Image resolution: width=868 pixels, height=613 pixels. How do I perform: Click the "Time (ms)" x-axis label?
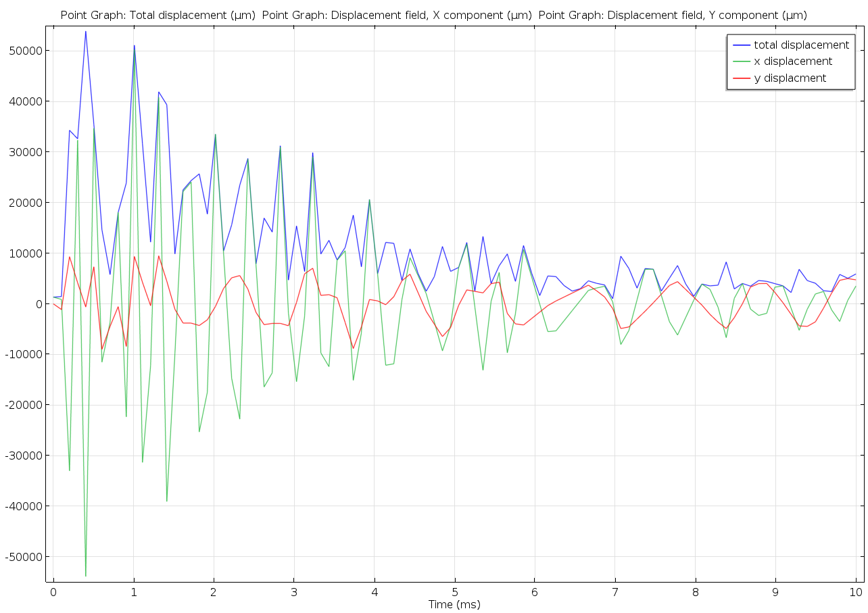(x=454, y=604)
